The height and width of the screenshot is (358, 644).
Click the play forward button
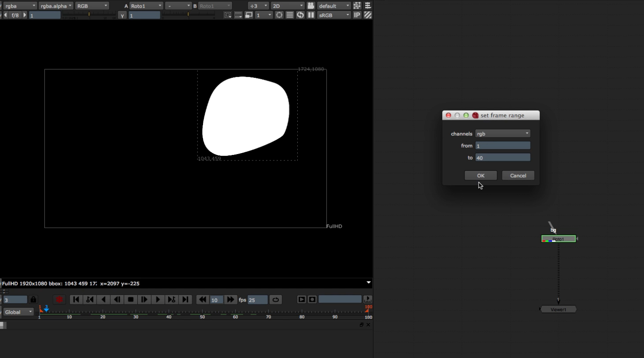pyautogui.click(x=158, y=300)
